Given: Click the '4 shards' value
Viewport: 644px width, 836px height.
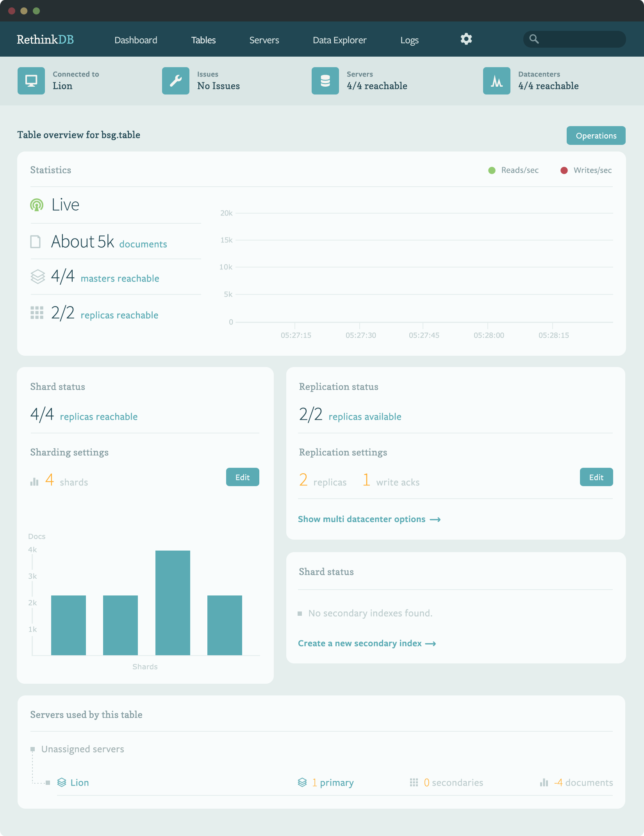Looking at the screenshot, I should [x=67, y=480].
